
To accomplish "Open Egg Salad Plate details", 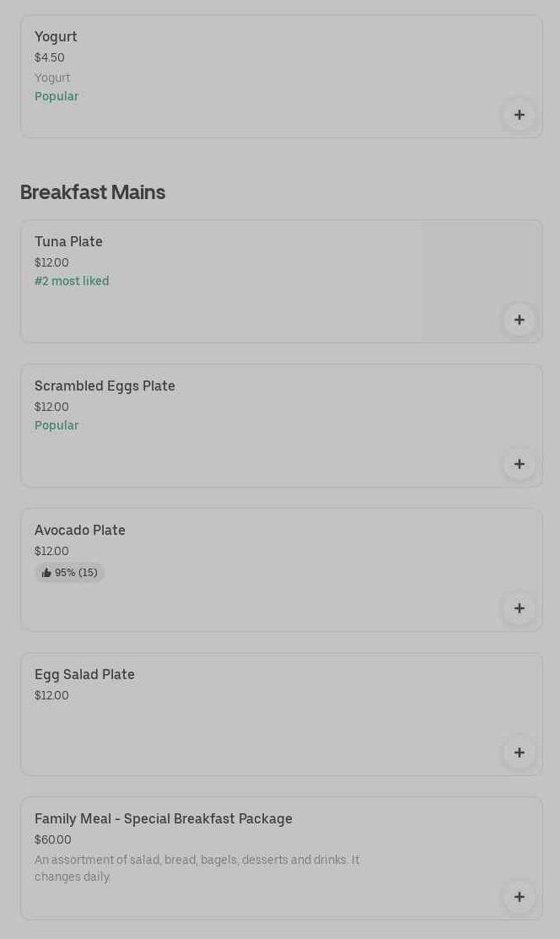I will coord(84,675).
